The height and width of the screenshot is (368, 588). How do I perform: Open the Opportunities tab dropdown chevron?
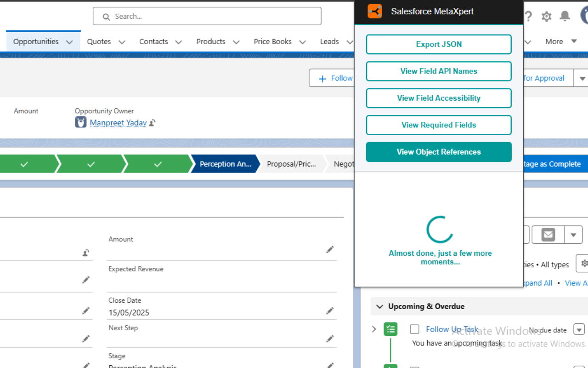[x=69, y=42]
